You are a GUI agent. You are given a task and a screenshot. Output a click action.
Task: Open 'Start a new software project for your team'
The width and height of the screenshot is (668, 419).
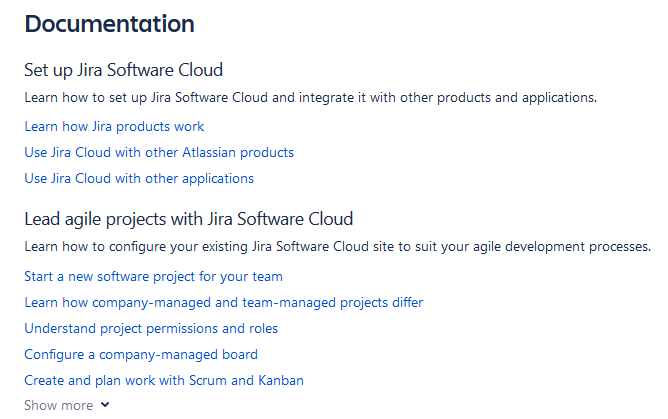(153, 276)
